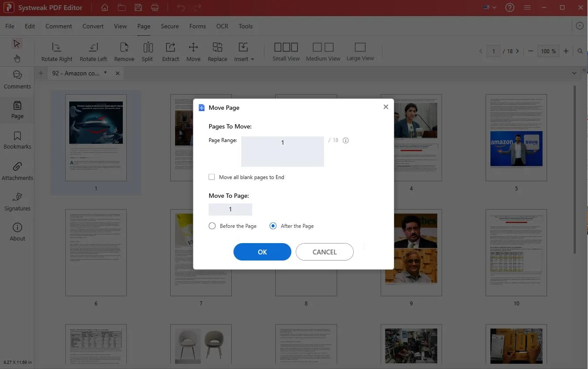
Task: Open the Convert menu
Action: pos(93,26)
